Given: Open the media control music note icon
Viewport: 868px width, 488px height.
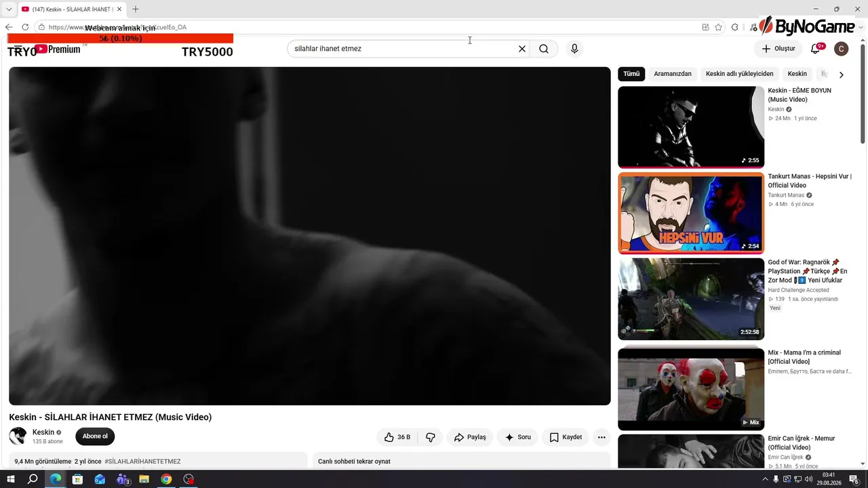Looking at the screenshot, I should [x=753, y=27].
